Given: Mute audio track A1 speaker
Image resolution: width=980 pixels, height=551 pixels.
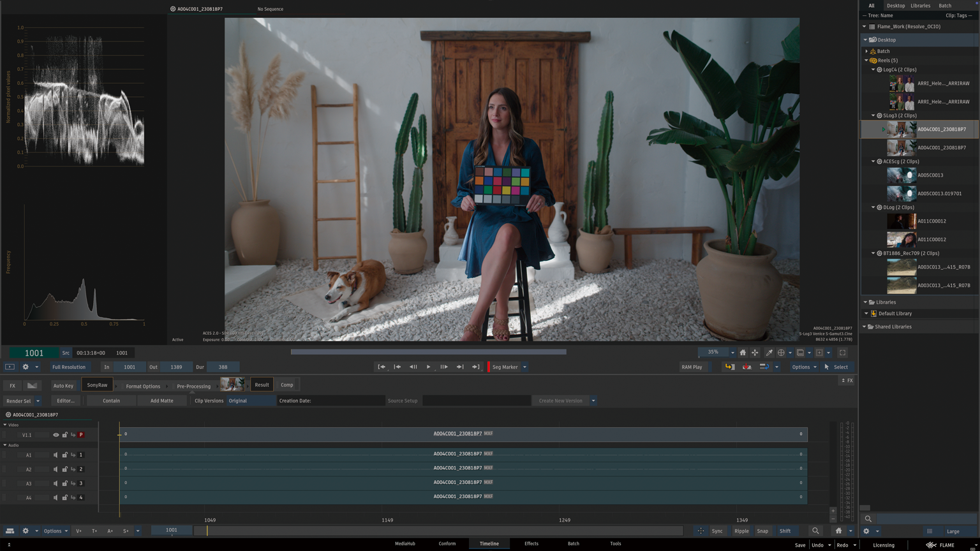Looking at the screenshot, I should click(x=56, y=455).
